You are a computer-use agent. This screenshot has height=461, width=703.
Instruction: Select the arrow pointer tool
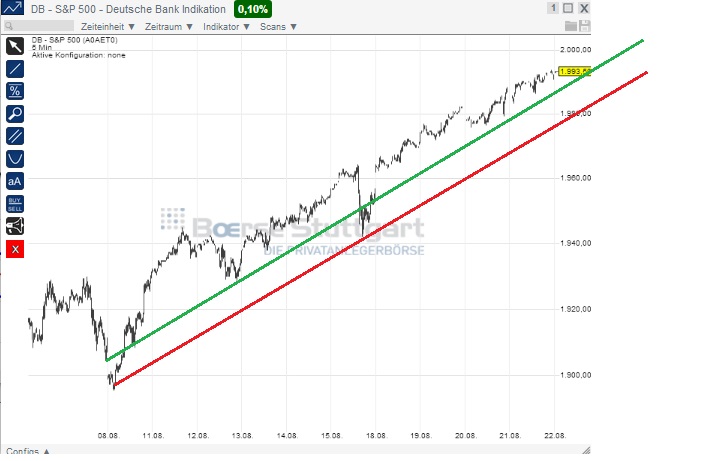pyautogui.click(x=15, y=46)
